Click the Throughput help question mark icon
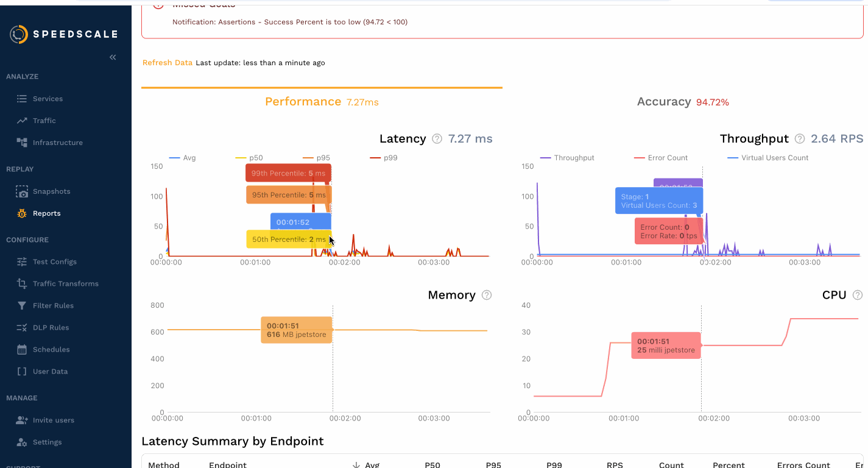Viewport: 868px width, 468px height. 800,139
